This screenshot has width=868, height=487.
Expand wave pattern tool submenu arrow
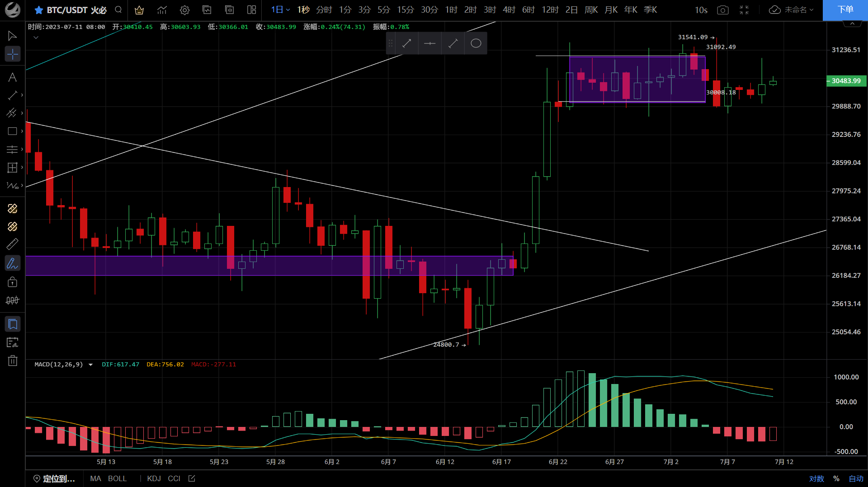tap(22, 186)
